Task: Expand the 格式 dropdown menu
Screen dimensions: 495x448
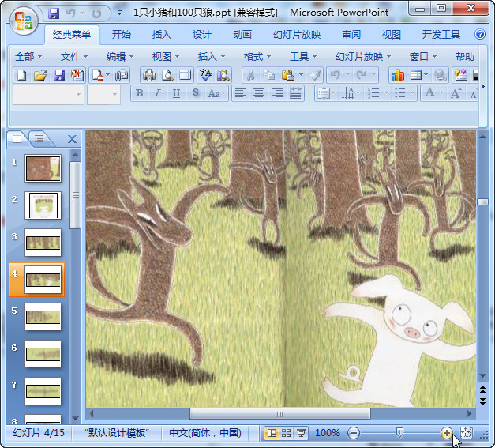Action: pyautogui.click(x=257, y=57)
